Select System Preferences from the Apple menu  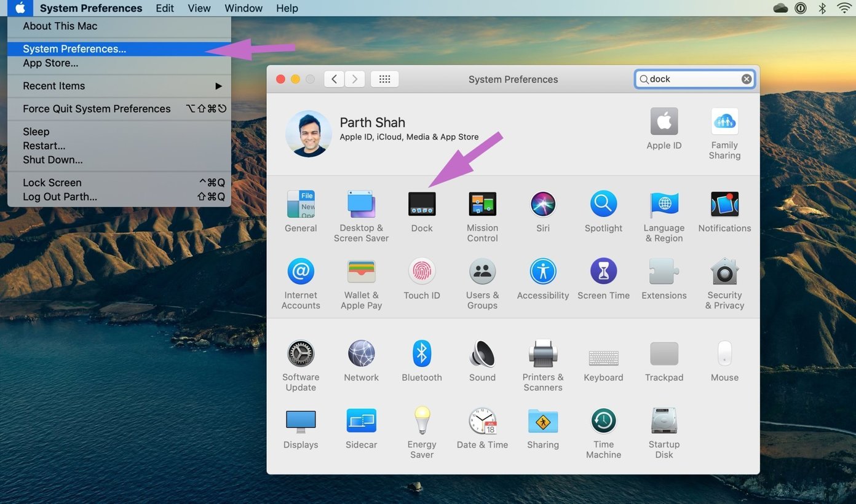(x=74, y=48)
